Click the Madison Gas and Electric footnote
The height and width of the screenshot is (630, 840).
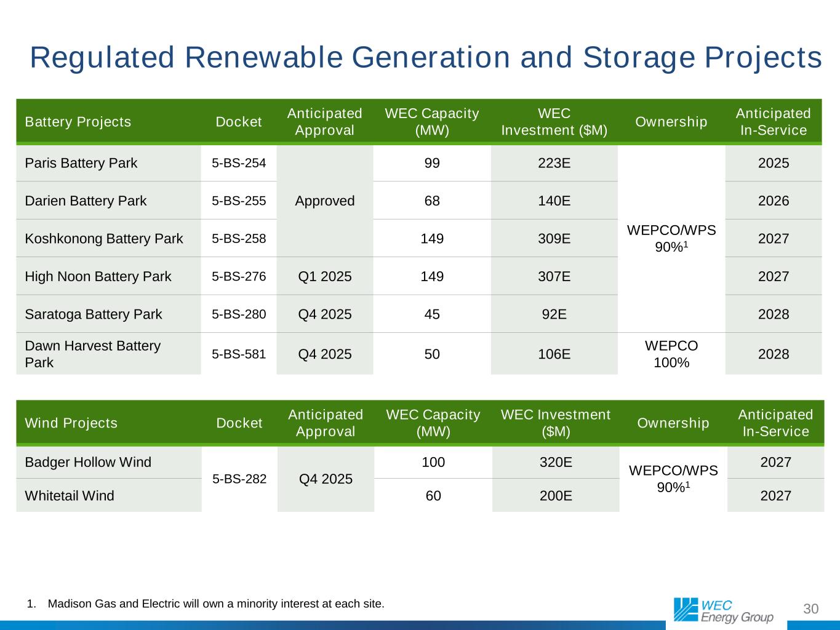206,604
